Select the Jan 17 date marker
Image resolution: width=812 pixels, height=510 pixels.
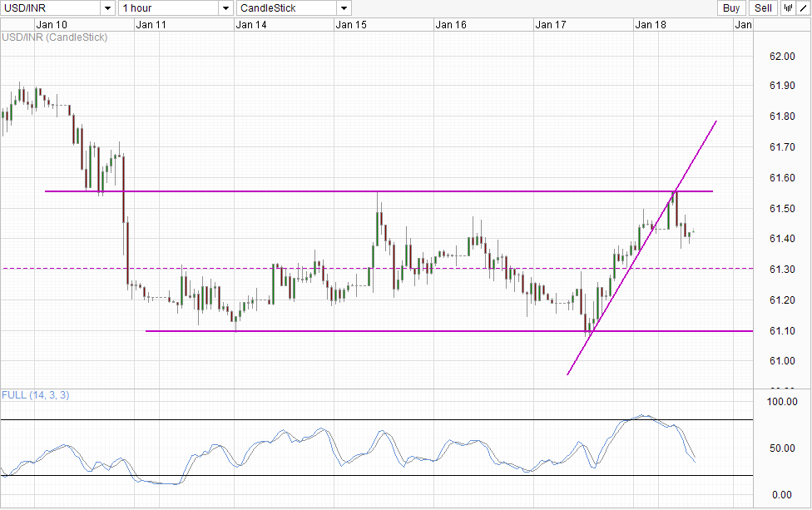tap(551, 25)
